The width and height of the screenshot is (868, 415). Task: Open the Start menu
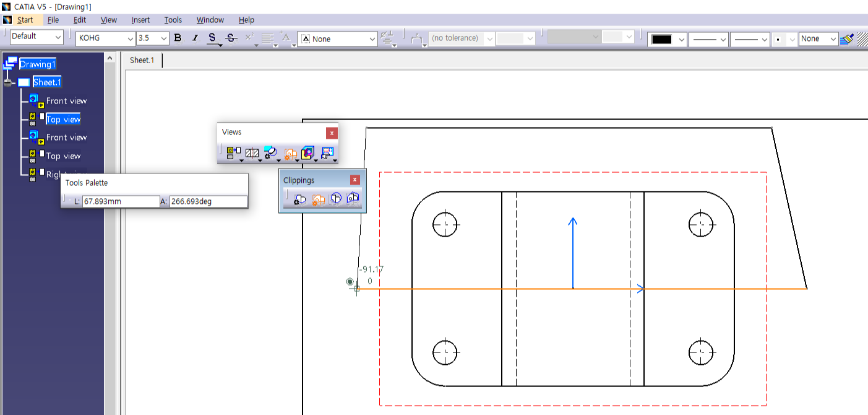click(25, 20)
